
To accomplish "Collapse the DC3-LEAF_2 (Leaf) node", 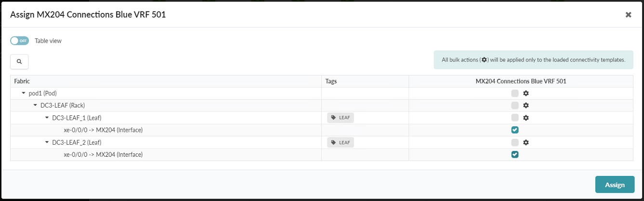I will click(x=47, y=142).
